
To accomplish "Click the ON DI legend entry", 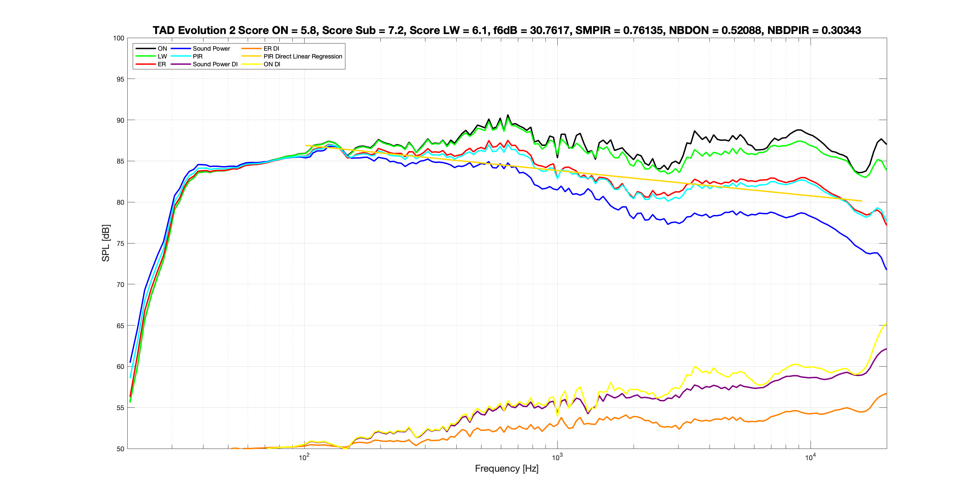I will coord(261,64).
